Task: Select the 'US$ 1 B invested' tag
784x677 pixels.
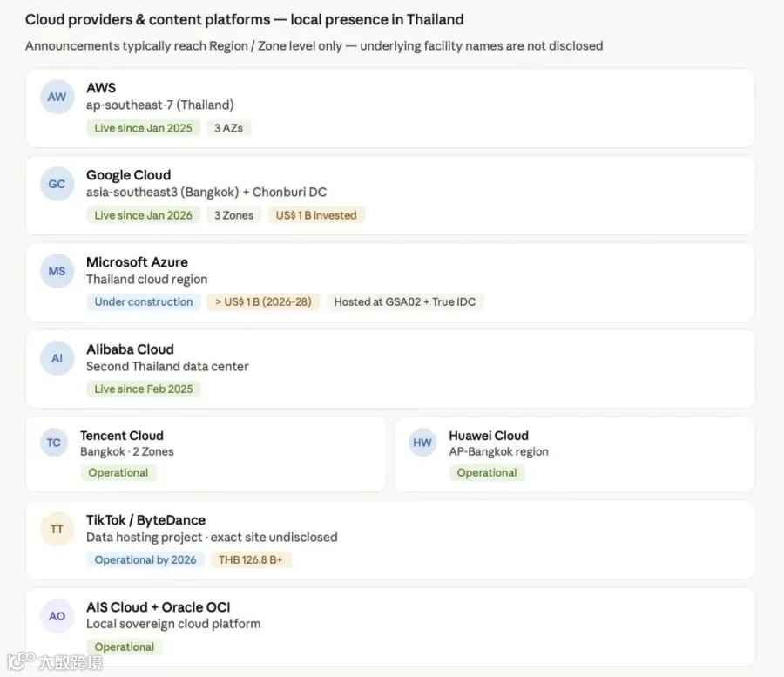Action: click(x=316, y=215)
